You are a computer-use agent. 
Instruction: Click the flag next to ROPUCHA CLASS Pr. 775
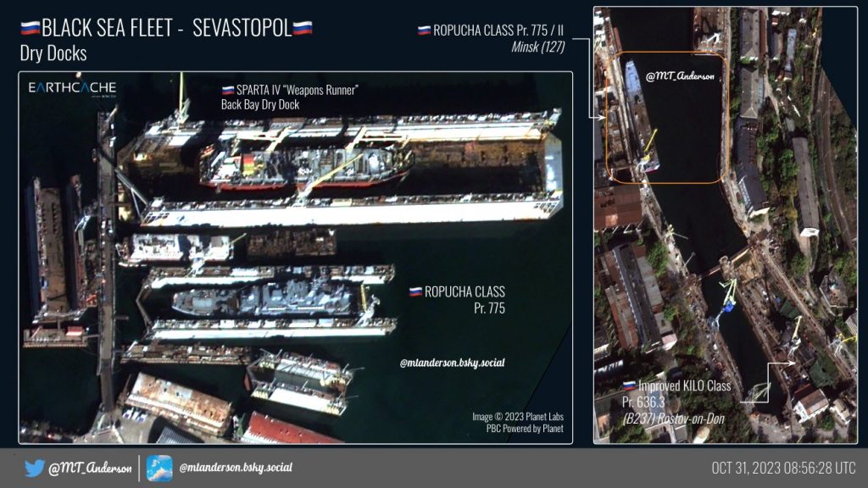click(415, 291)
